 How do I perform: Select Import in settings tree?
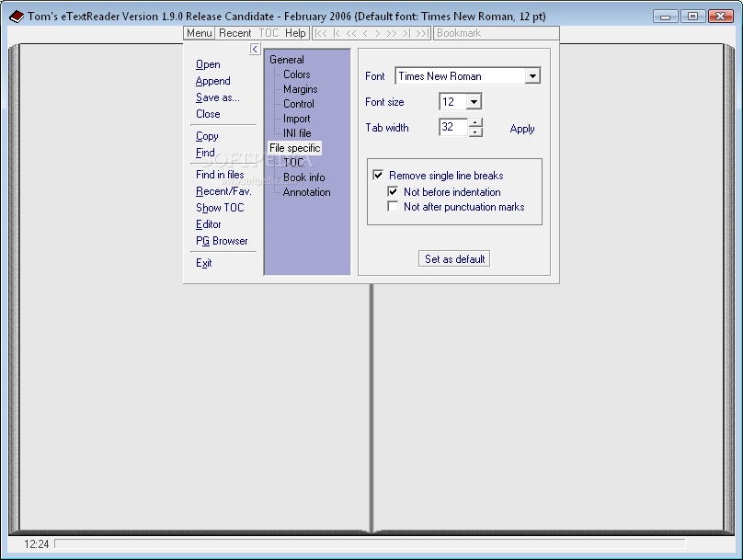(297, 119)
